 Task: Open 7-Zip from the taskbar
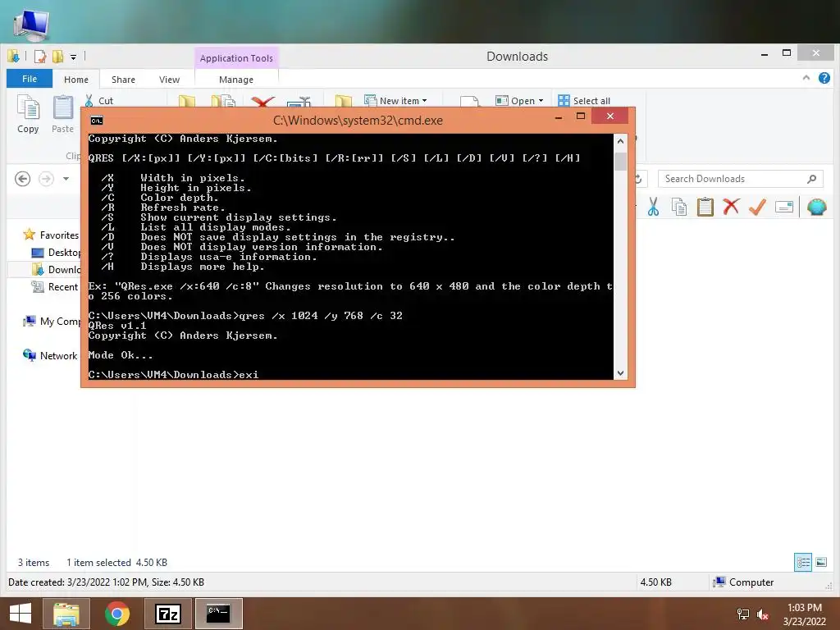(168, 614)
